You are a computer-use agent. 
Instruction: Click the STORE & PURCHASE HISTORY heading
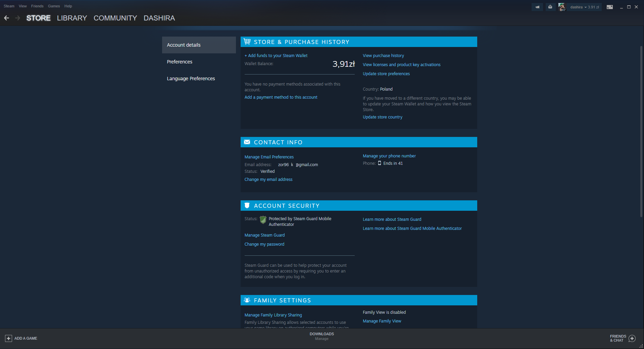(301, 42)
